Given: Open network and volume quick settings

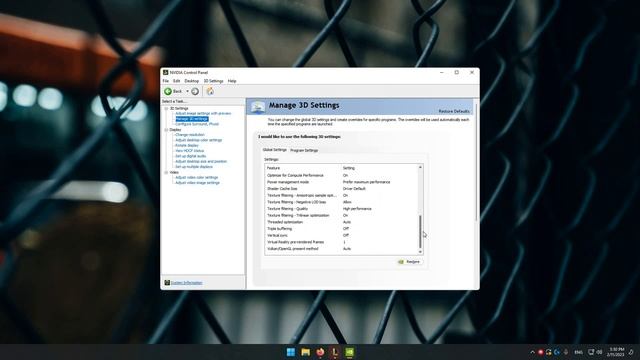Looking at the screenshot, I should pos(595,352).
